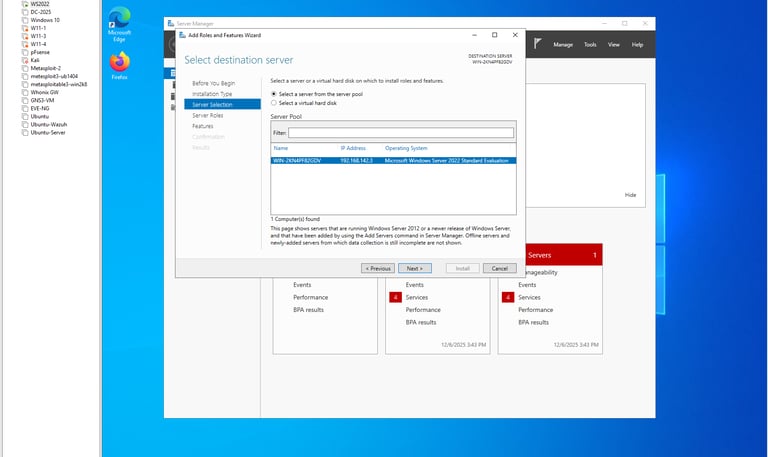The height and width of the screenshot is (457, 768).
Task: Click the Add Roles and Features Wizard title icon
Action: (x=182, y=35)
